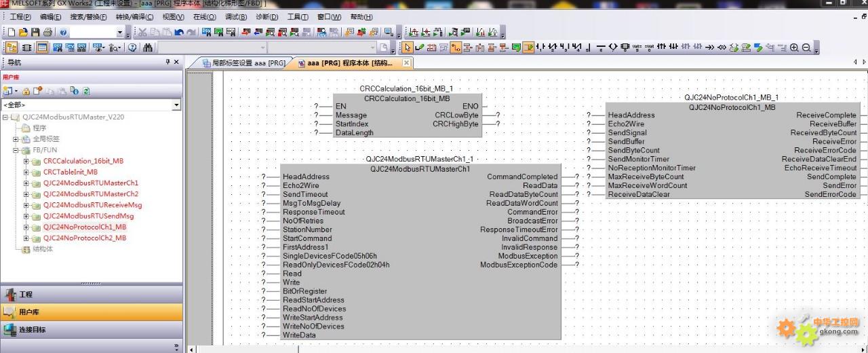Toggle the highlighted auto-connect mode icon
868x353 pixels.
coord(456,48)
